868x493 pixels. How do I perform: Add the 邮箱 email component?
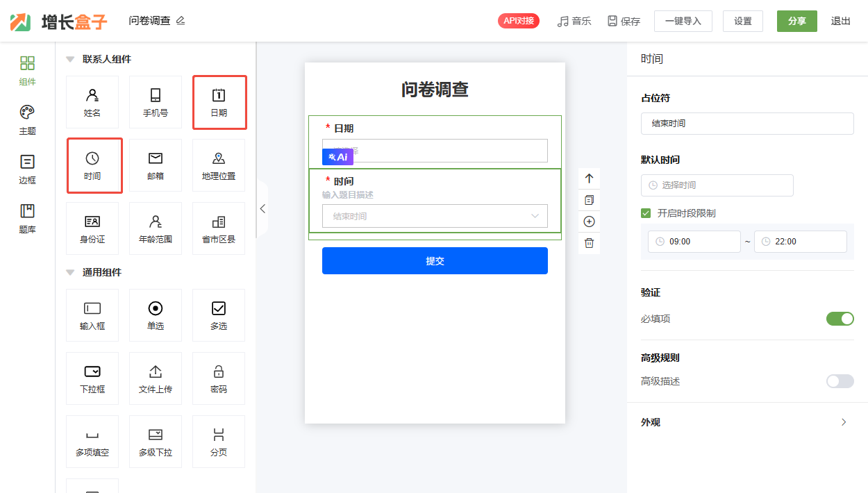tap(156, 165)
